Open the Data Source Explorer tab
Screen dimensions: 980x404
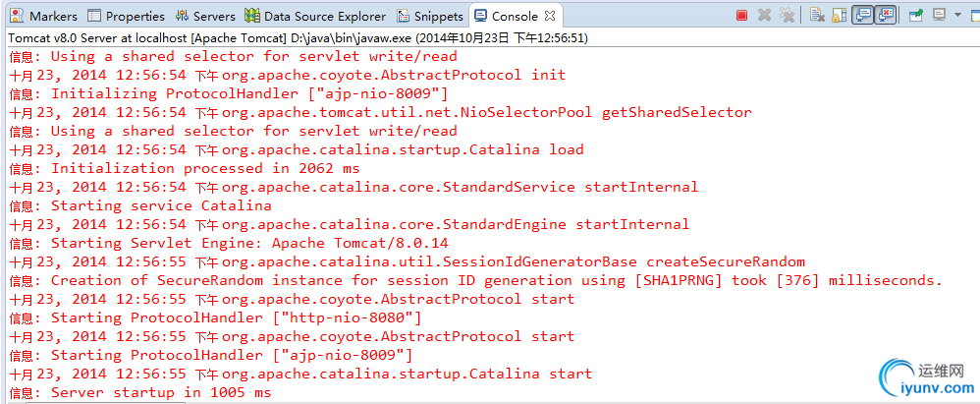pos(316,16)
